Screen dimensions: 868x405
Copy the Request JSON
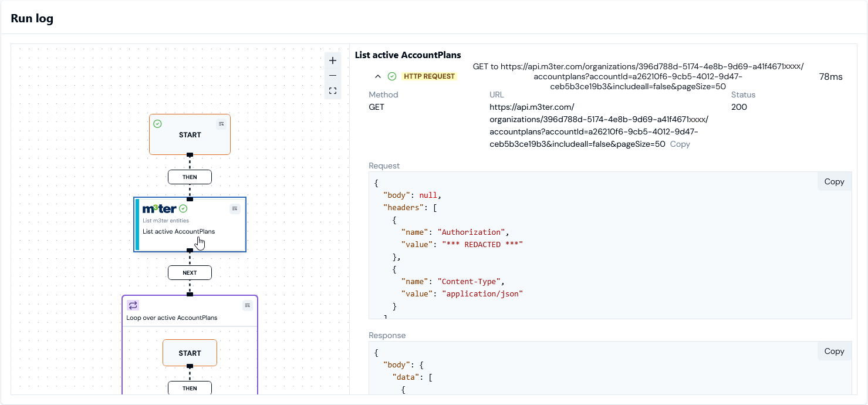click(x=834, y=181)
